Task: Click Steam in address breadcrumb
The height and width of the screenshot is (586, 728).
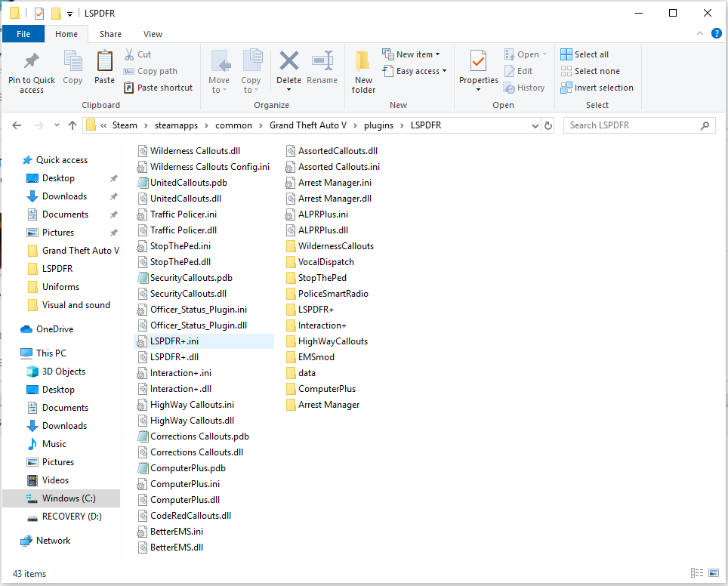Action: (x=125, y=125)
